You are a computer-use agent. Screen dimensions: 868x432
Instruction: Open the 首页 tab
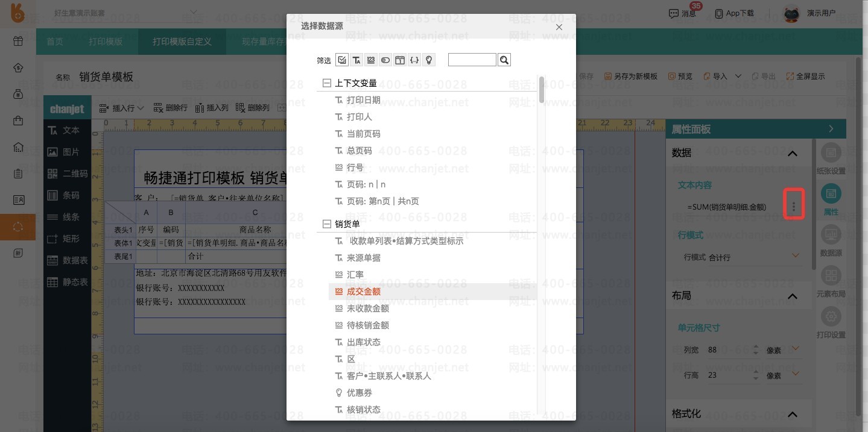55,42
